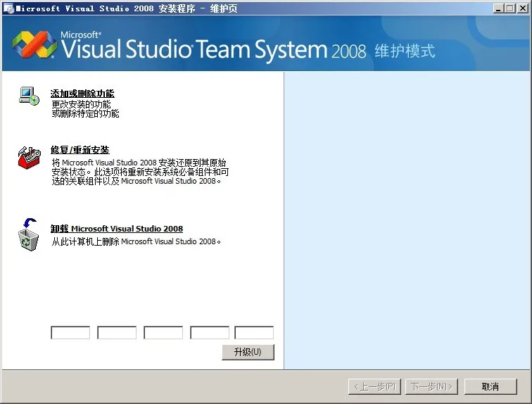Click the red toolbox repair icon
Image resolution: width=532 pixels, height=404 pixels.
click(x=29, y=158)
